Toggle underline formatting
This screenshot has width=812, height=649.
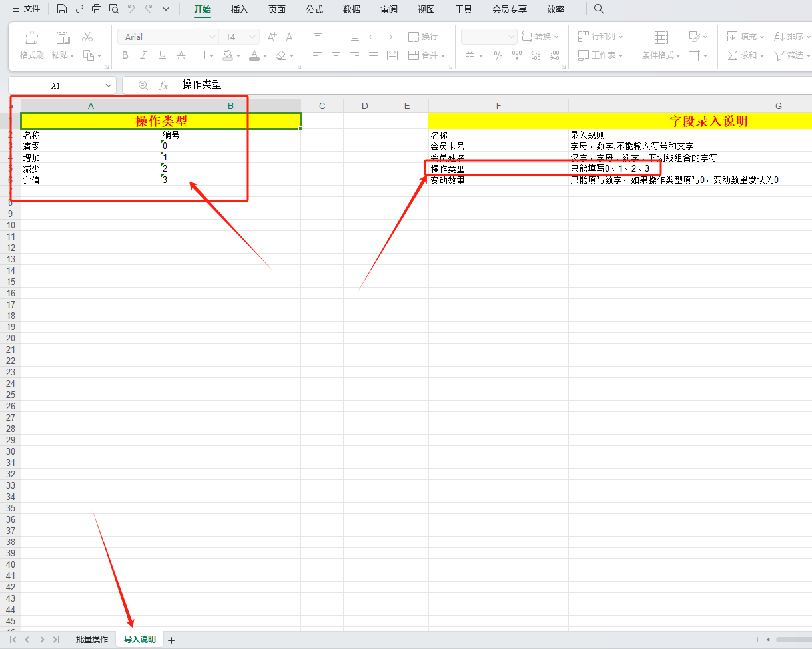tap(163, 55)
